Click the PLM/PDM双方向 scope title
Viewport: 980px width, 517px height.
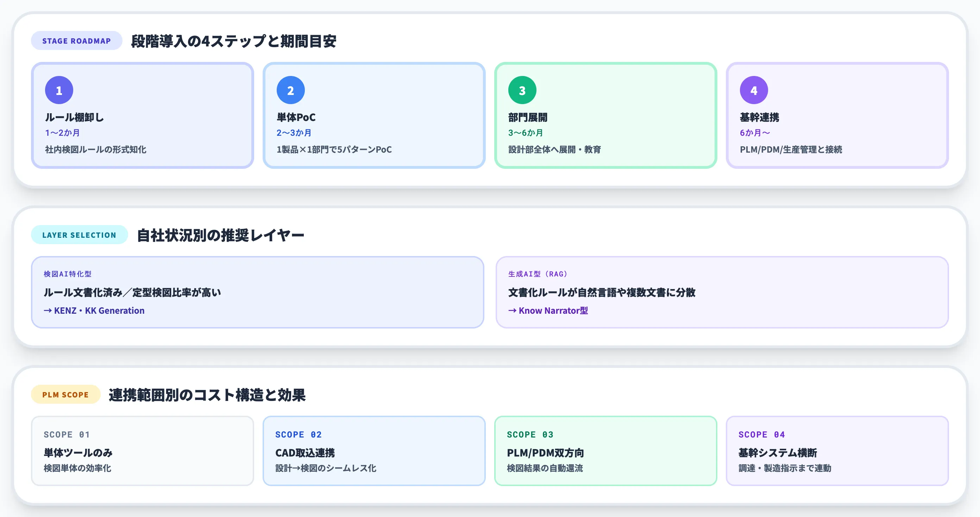tap(545, 453)
